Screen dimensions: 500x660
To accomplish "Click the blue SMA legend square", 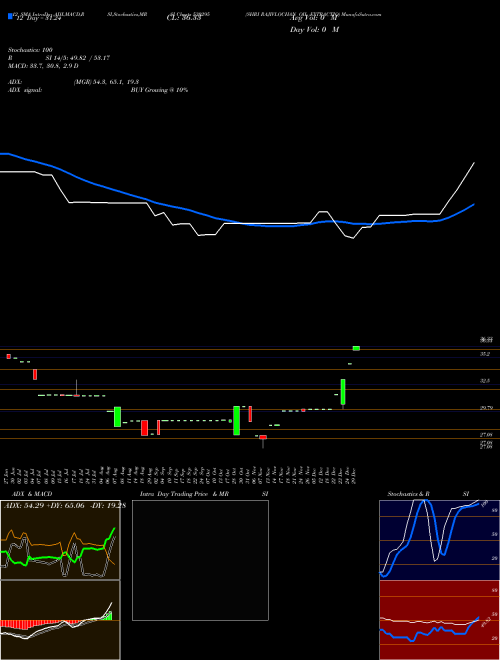I will 10,16.
